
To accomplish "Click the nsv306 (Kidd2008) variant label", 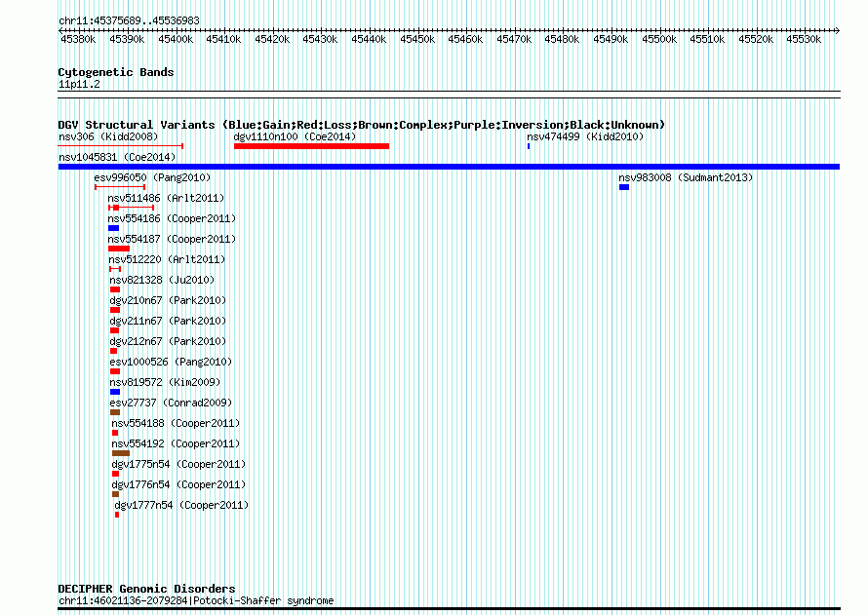I will coord(108,136).
